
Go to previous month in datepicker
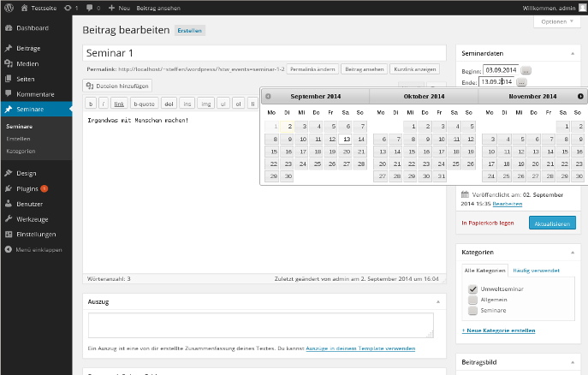tap(268, 97)
